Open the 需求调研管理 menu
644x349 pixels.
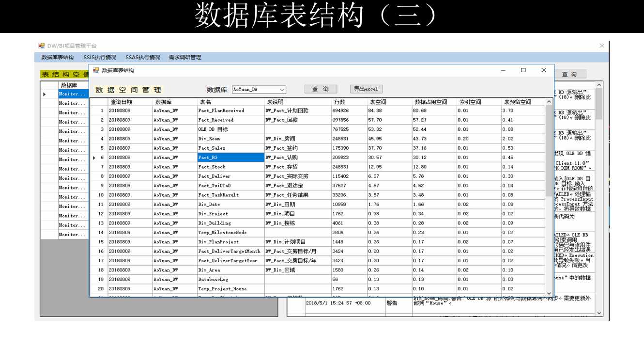point(185,57)
